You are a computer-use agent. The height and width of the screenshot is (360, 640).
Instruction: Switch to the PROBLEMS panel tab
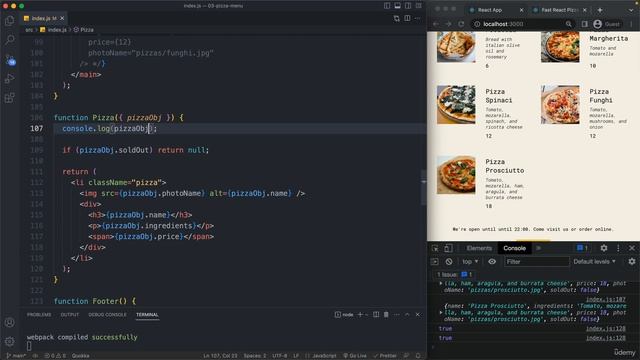point(39,315)
